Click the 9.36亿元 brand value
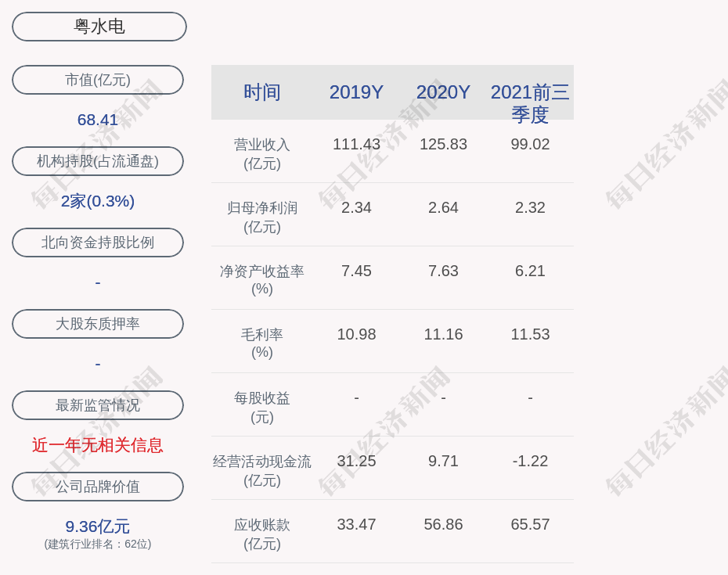The width and height of the screenshot is (728, 575). click(98, 526)
